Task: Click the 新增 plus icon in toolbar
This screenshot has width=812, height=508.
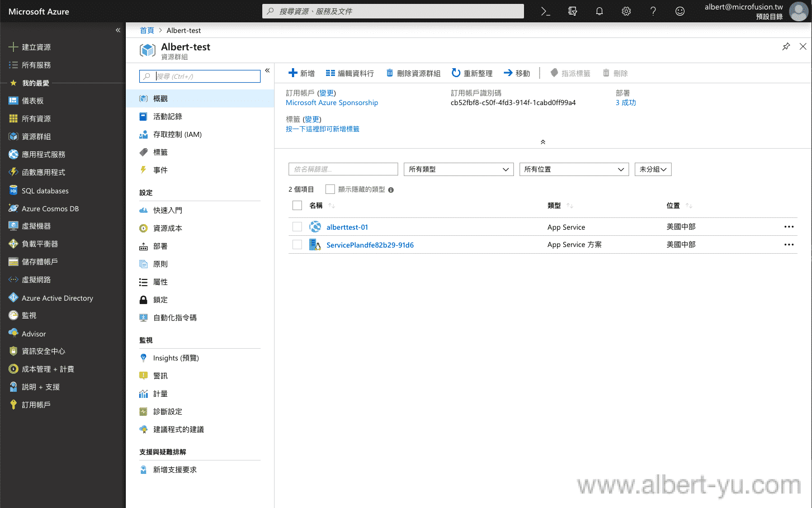Action: 292,73
